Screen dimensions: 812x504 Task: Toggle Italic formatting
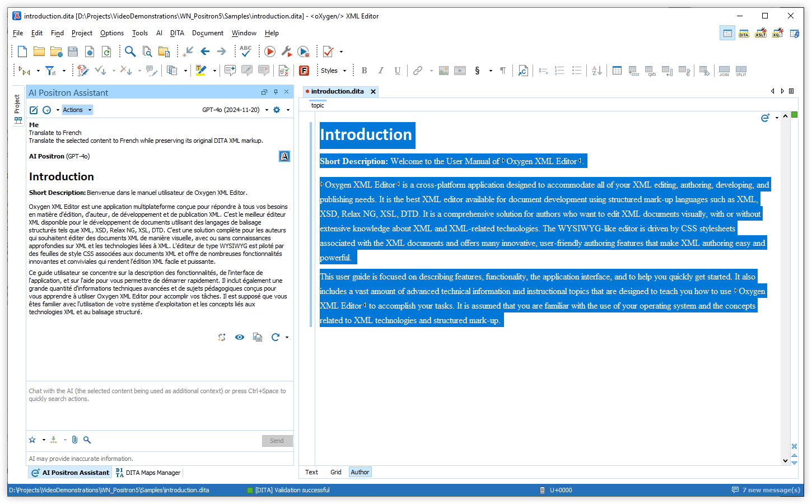pos(381,71)
